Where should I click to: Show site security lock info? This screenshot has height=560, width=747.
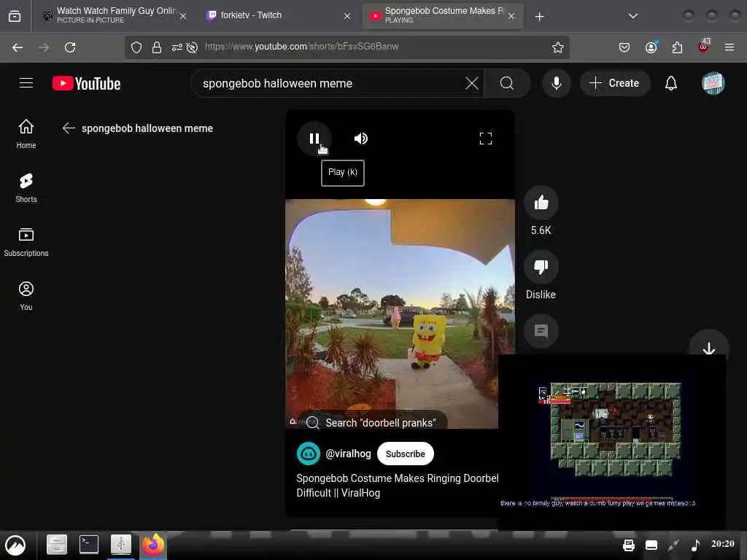156,47
